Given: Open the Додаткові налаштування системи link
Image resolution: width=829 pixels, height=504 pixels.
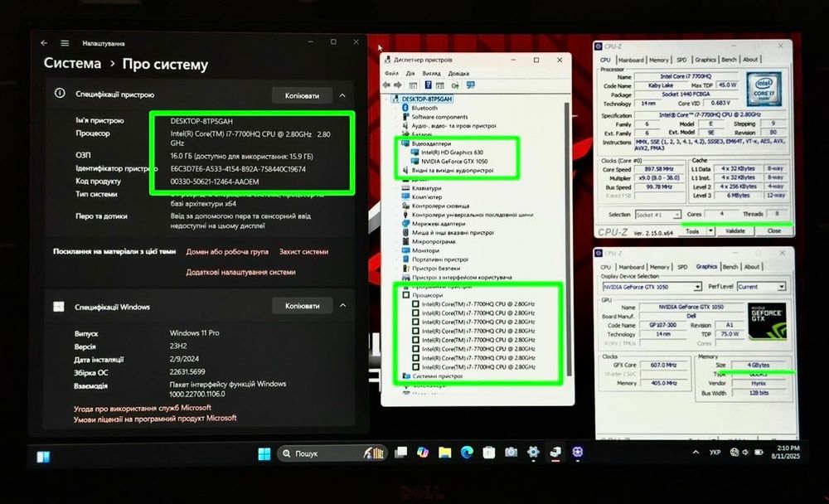Looking at the screenshot, I should pyautogui.click(x=240, y=272).
